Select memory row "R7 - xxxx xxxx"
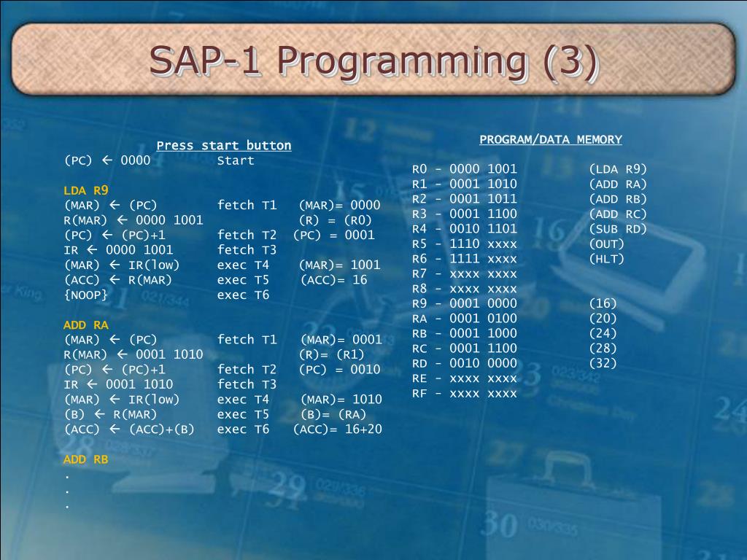Image resolution: width=747 pixels, height=560 pixels. coord(465,274)
